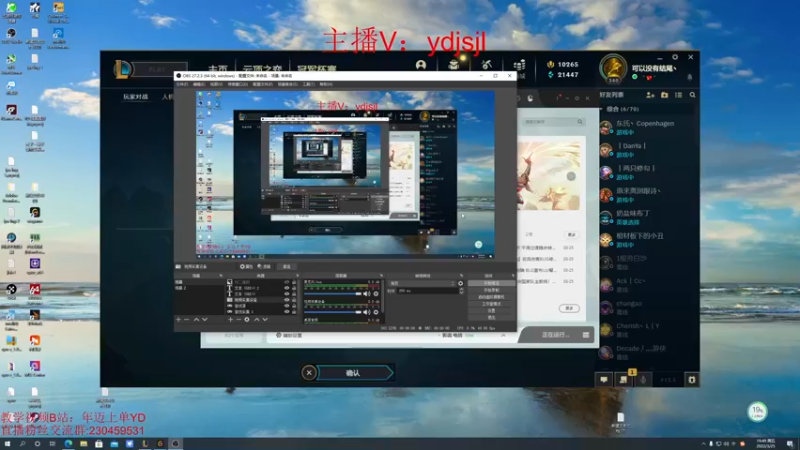Click add friend icon in friends list
Viewport: 800px width, 450px height.
coord(650,95)
